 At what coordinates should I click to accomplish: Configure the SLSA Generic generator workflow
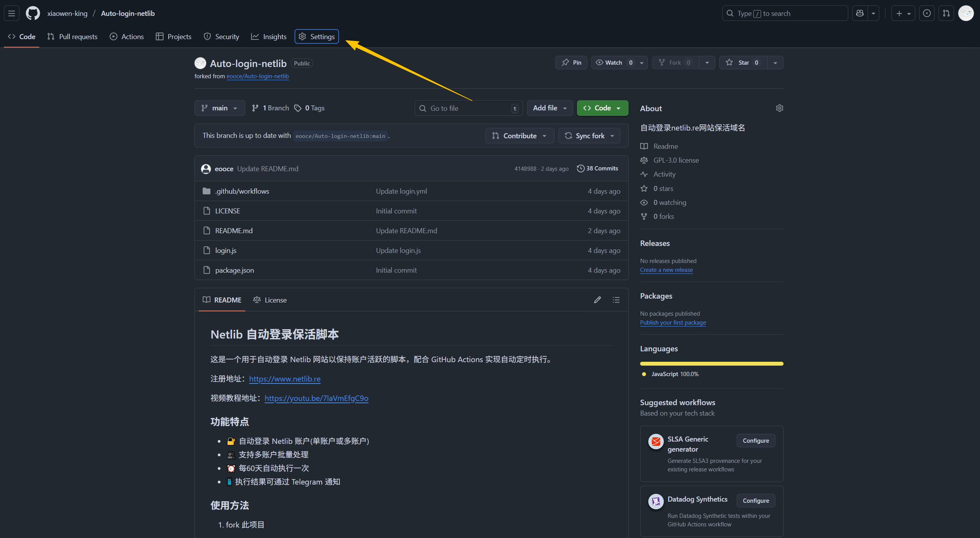755,441
